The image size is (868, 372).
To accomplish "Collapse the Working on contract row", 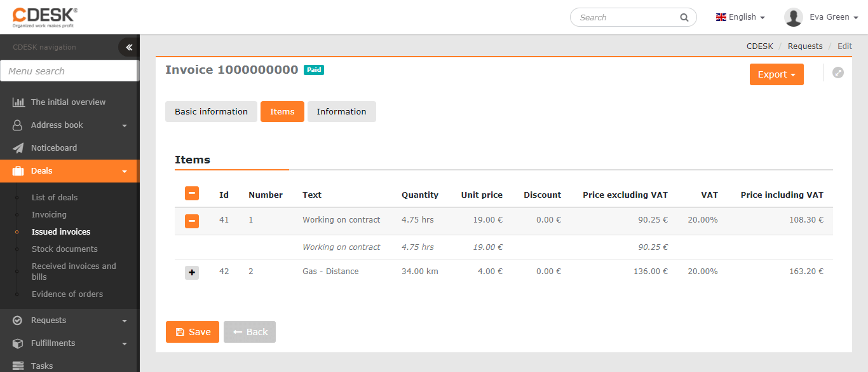I will pyautogui.click(x=192, y=221).
